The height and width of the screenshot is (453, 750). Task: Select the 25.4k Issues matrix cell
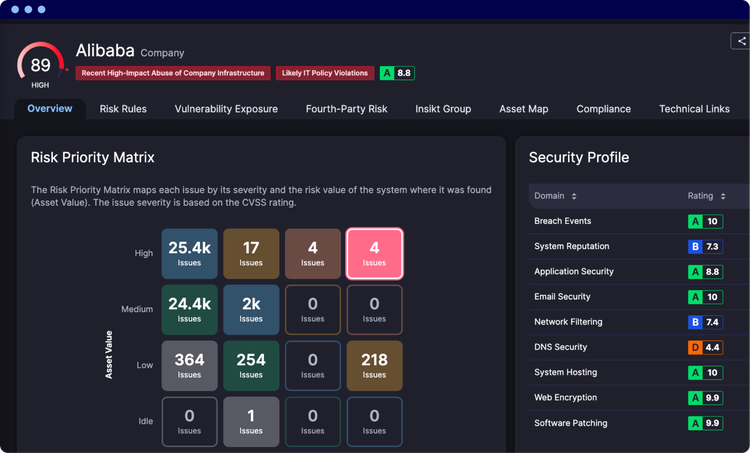click(x=189, y=254)
